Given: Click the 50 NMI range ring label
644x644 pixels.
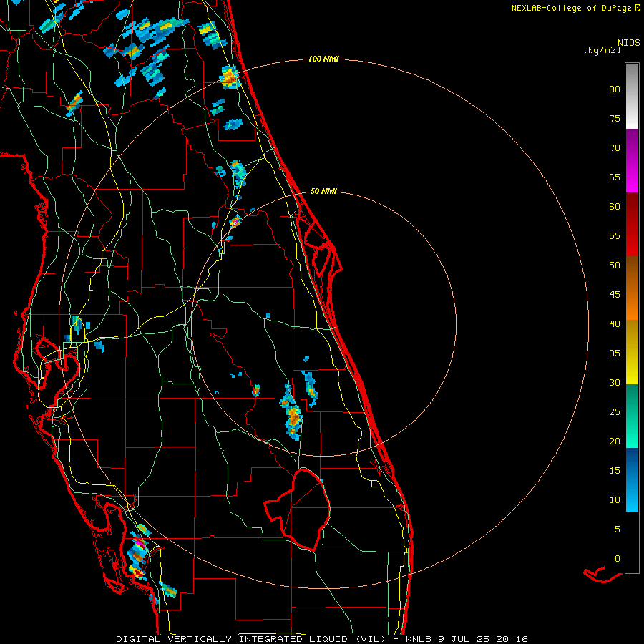Looking at the screenshot, I should tap(323, 191).
